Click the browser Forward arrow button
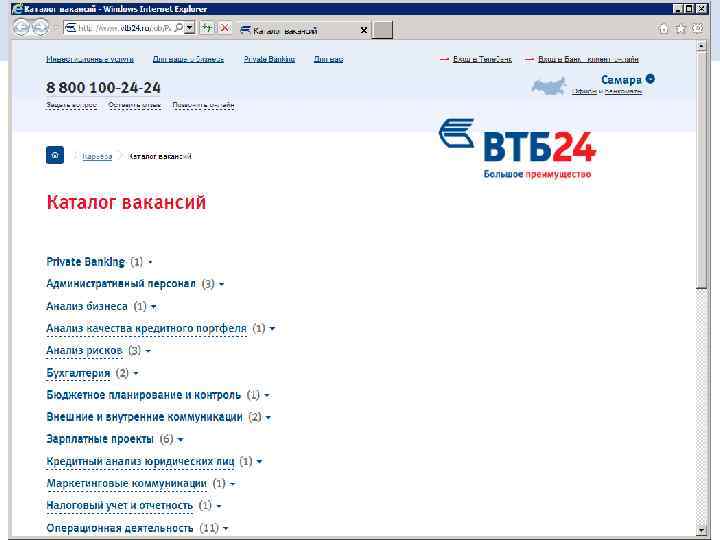 coord(40,28)
